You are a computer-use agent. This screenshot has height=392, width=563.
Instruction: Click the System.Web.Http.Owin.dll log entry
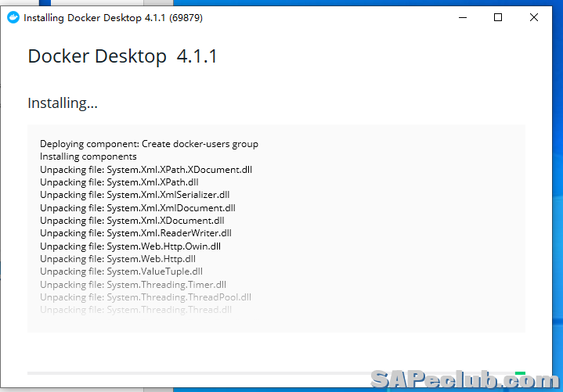[x=132, y=246]
